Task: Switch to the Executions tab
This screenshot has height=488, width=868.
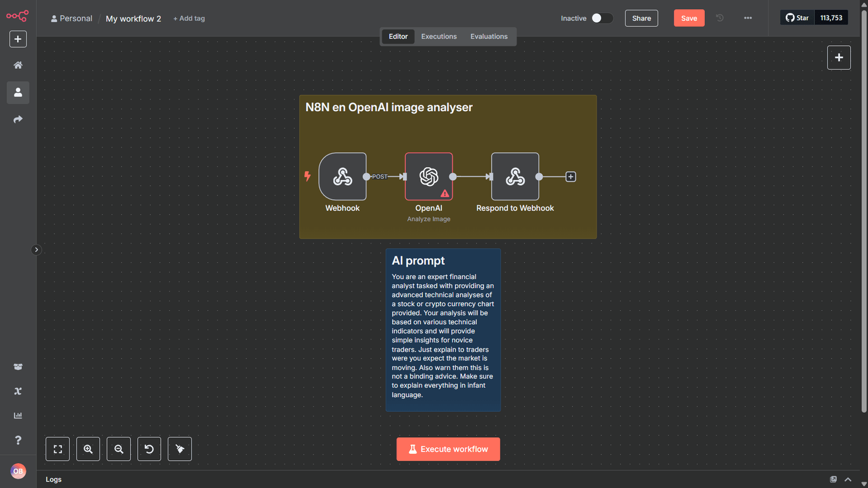Action: [x=439, y=36]
